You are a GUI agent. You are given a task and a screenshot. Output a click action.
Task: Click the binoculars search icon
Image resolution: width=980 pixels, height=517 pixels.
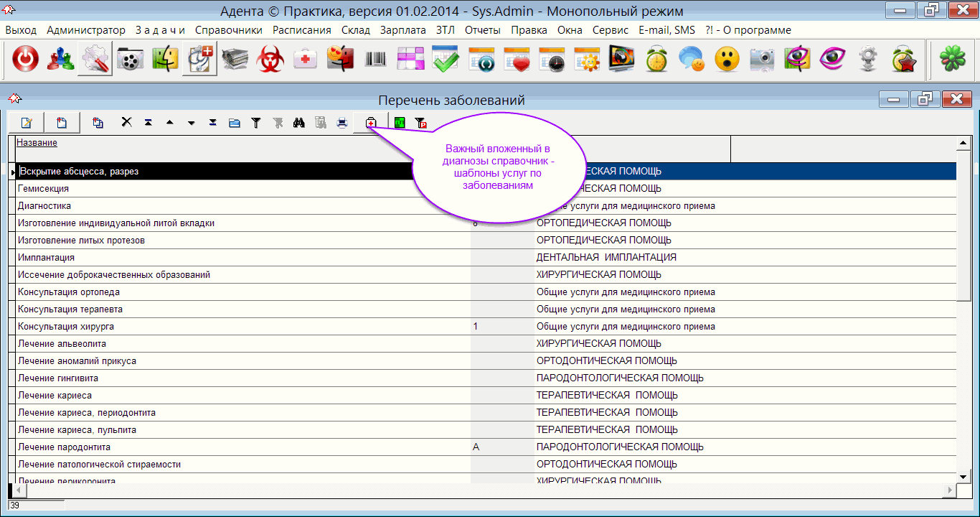pyautogui.click(x=299, y=123)
